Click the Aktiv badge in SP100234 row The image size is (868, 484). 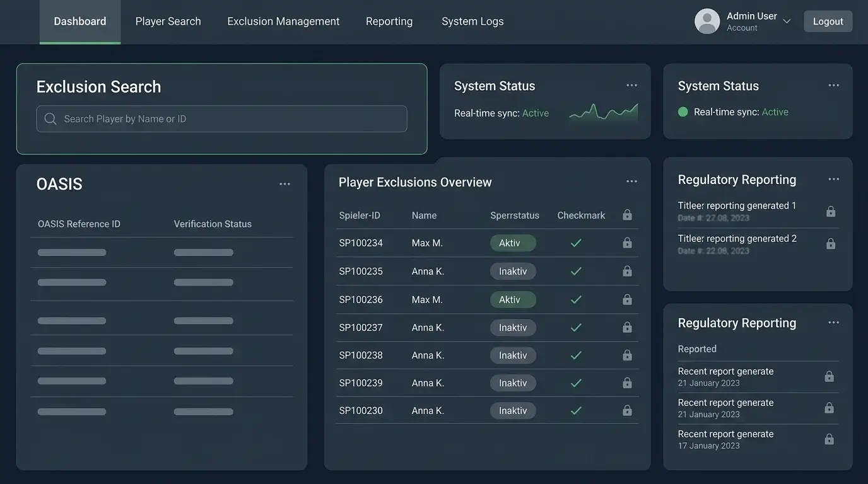coord(513,243)
